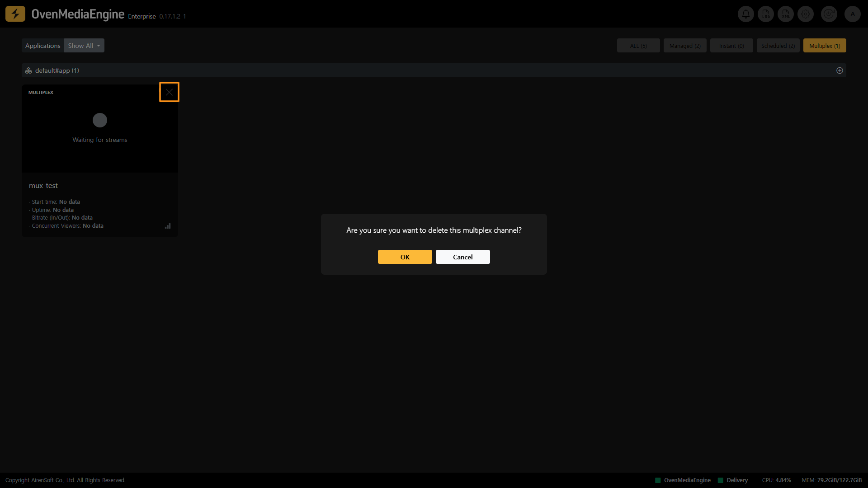Switch to the ALL (5) filter tab
The width and height of the screenshot is (868, 488).
tap(638, 46)
